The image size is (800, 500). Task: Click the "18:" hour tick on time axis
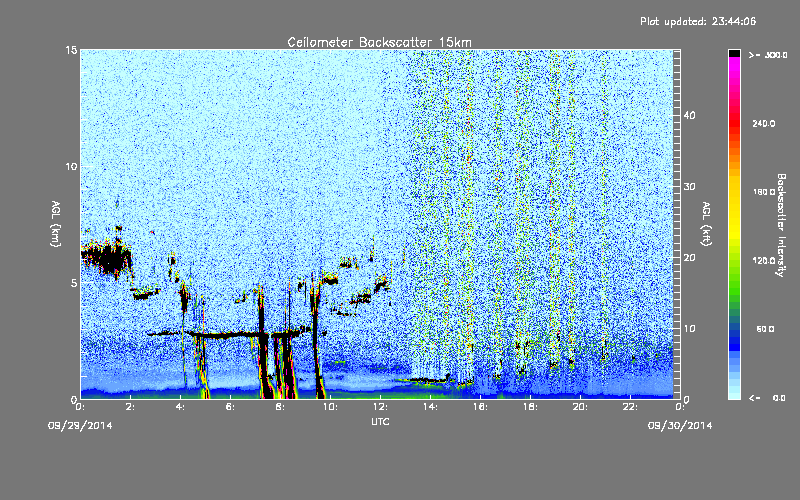[531, 407]
